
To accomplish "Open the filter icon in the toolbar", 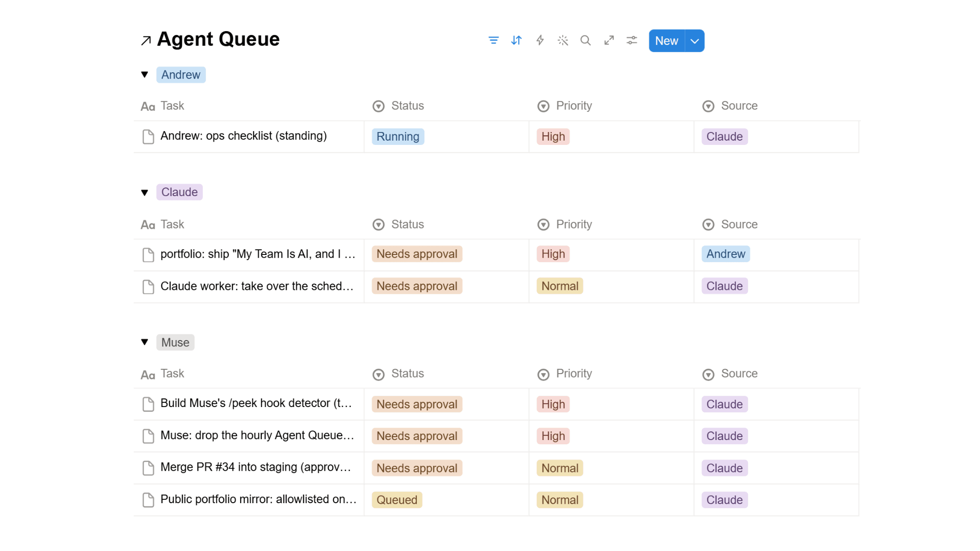I will 493,41.
